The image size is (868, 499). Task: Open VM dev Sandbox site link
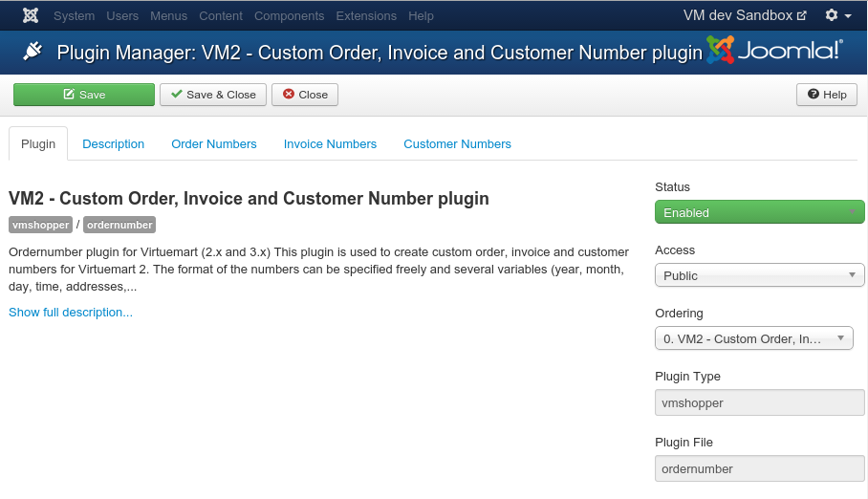(x=745, y=16)
